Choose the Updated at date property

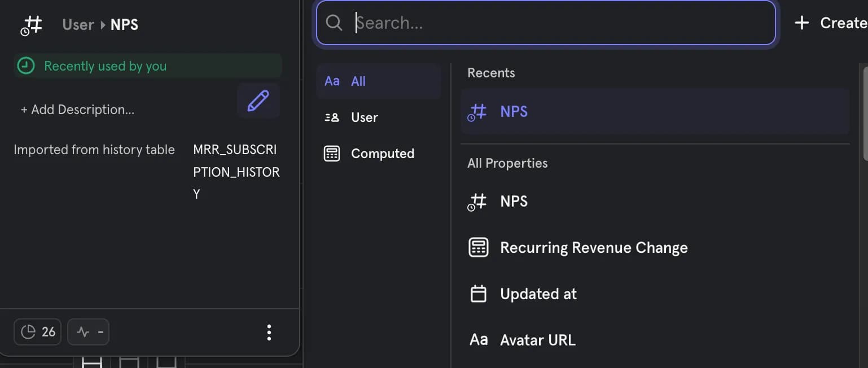click(538, 294)
